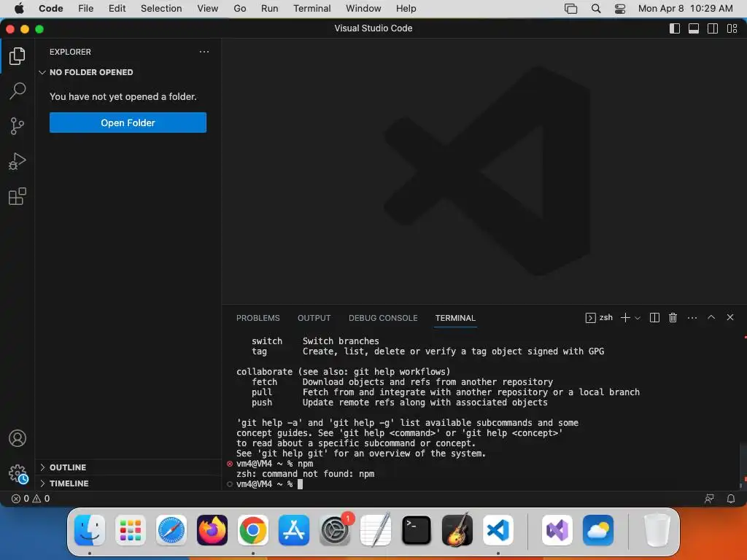Select the zsh terminal shell label
Image resolution: width=747 pixels, height=560 pixels.
pyautogui.click(x=599, y=318)
